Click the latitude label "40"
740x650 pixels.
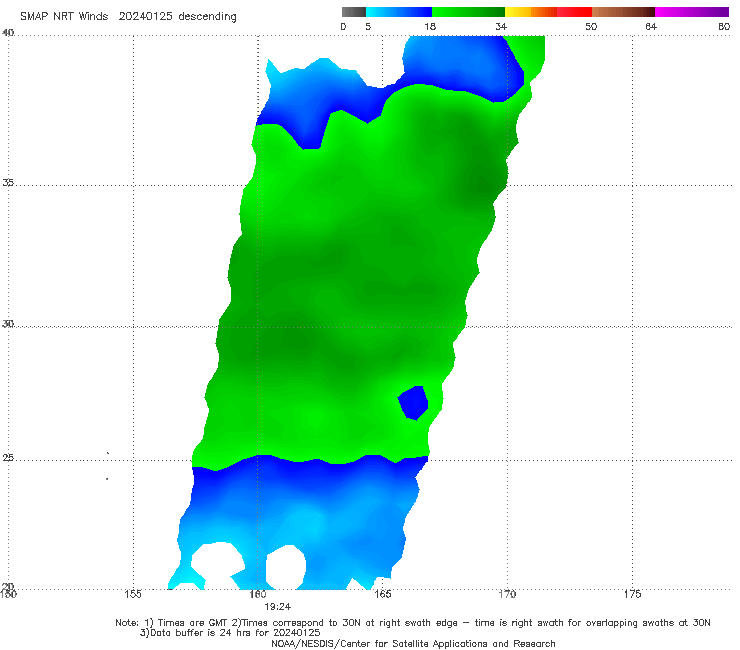click(8, 33)
